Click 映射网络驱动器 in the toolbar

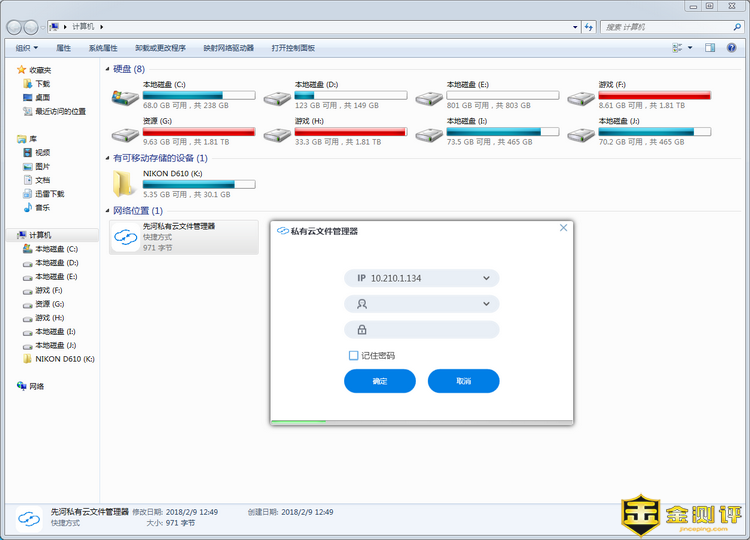tap(228, 47)
